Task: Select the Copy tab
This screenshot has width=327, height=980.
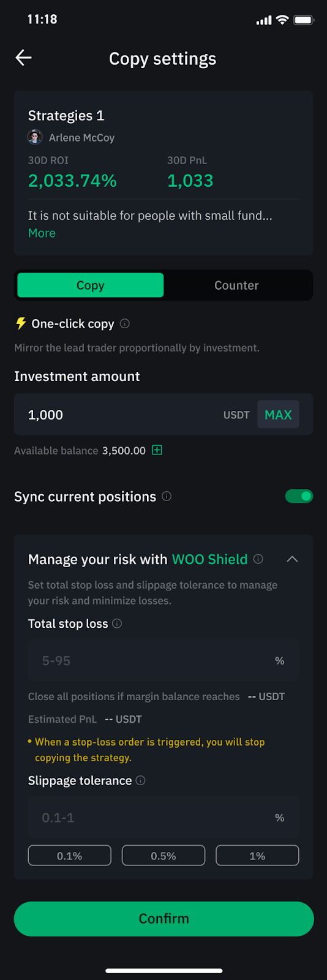Action: 91,285
